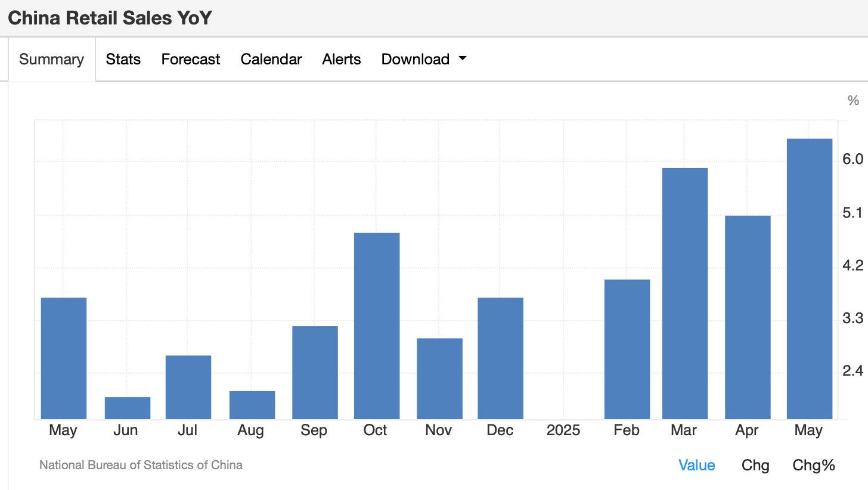Open the Stats tab
868x490 pixels.
(x=123, y=59)
